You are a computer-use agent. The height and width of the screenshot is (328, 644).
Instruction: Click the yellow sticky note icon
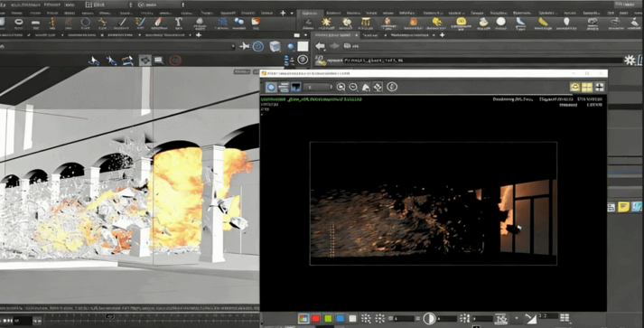[x=624, y=206]
